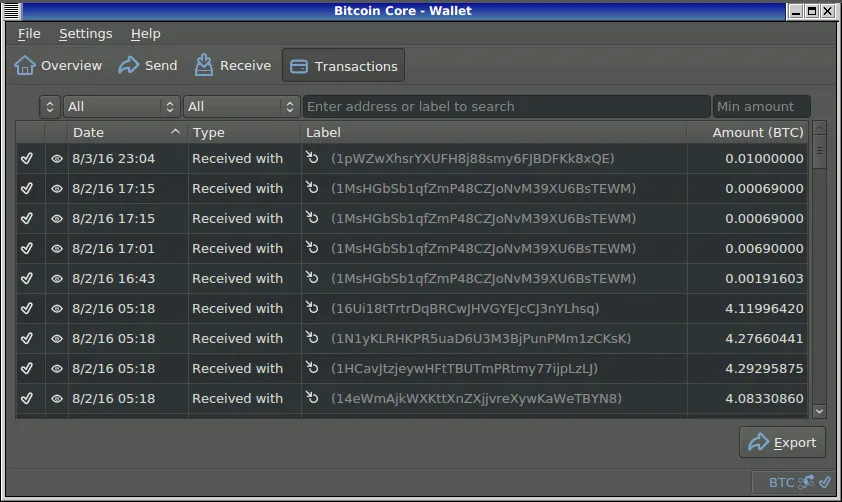The width and height of the screenshot is (842, 502).
Task: Click eye icon for 4.27660441 transaction
Action: point(57,339)
